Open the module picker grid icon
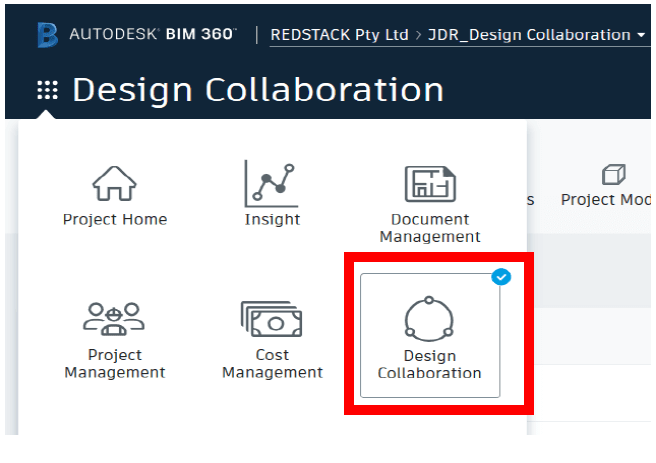Image resolution: width=656 pixels, height=463 pixels. (47, 91)
